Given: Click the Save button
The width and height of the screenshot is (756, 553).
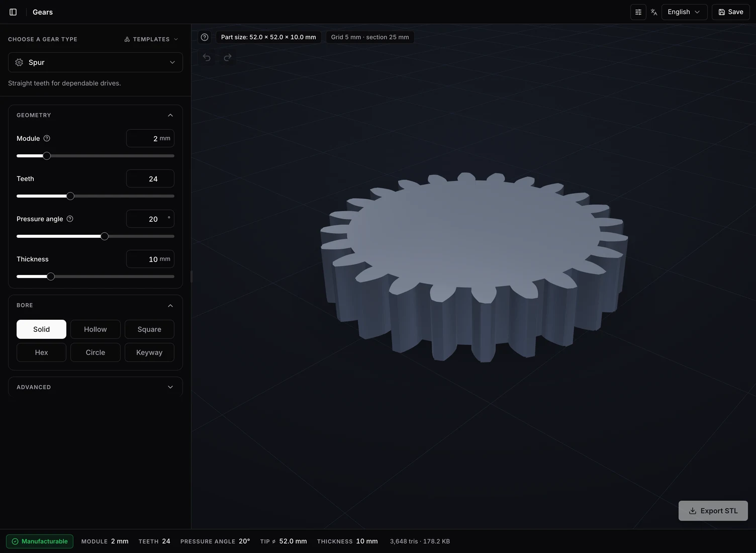Looking at the screenshot, I should 731,12.
